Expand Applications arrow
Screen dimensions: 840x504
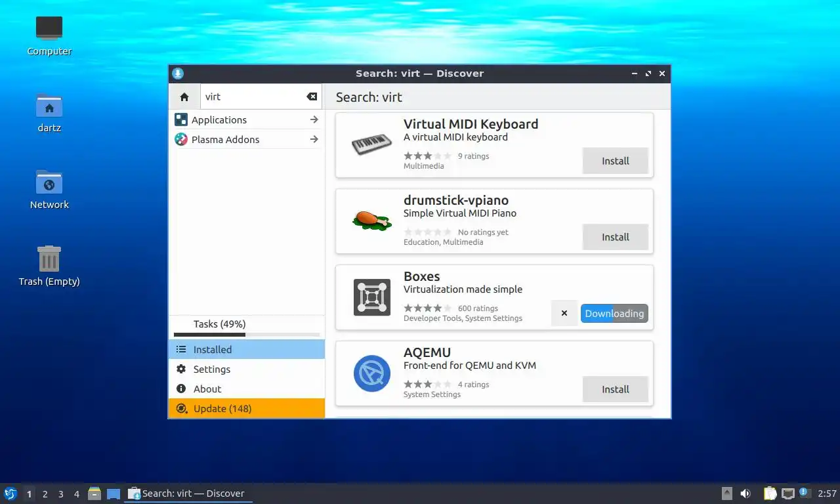pyautogui.click(x=314, y=119)
